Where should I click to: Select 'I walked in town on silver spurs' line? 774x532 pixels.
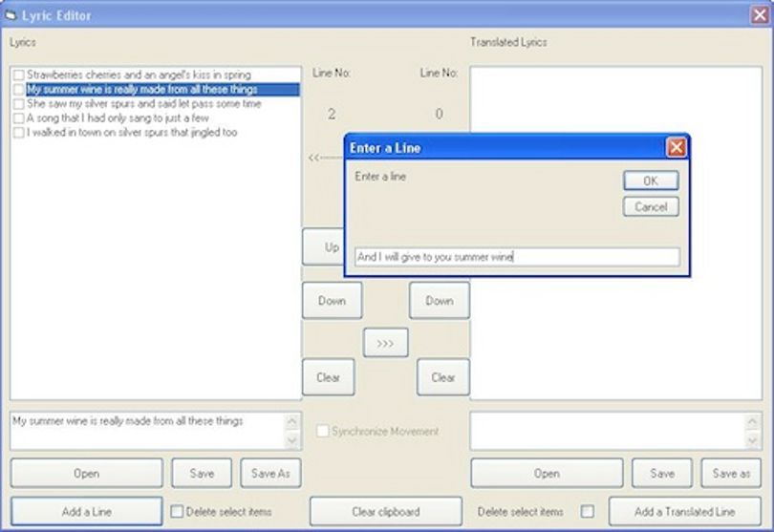[x=132, y=132]
